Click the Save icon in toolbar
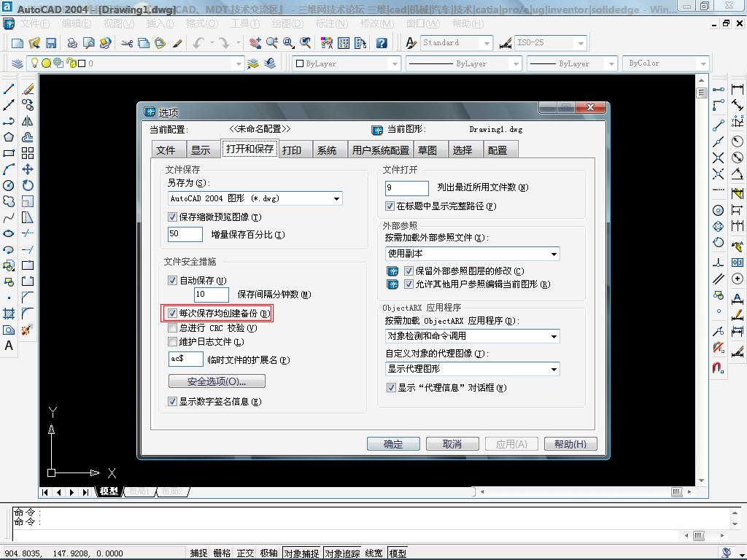747x560 pixels. 51,43
